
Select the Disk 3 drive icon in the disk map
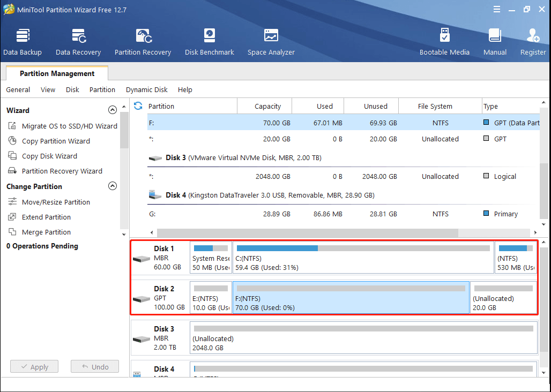tap(142, 340)
